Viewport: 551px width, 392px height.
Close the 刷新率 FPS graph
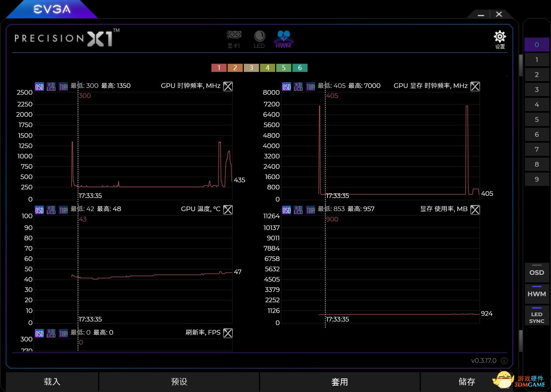[x=228, y=333]
